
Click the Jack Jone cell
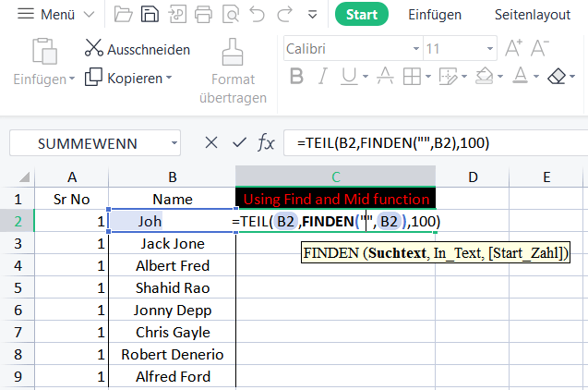(172, 244)
